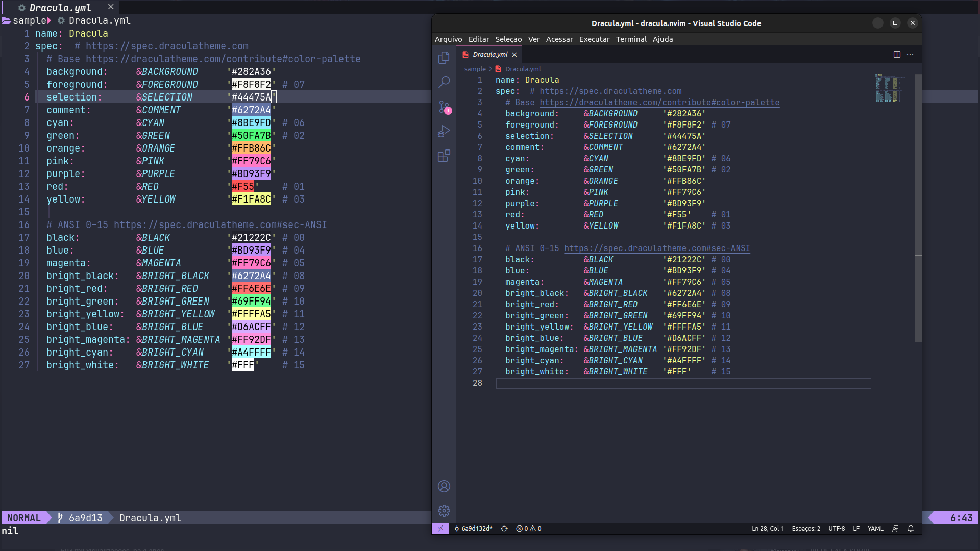This screenshot has width=980, height=551.
Task: Change indentation via Espaços: 2
Action: tap(806, 529)
